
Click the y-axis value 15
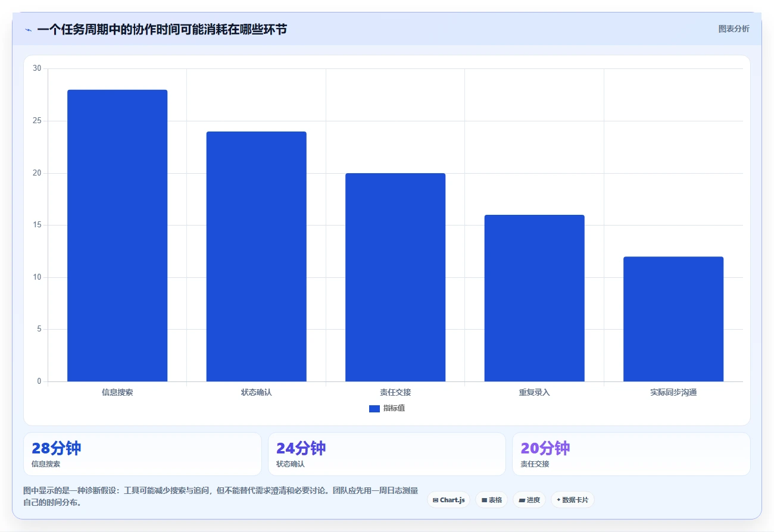click(x=37, y=225)
